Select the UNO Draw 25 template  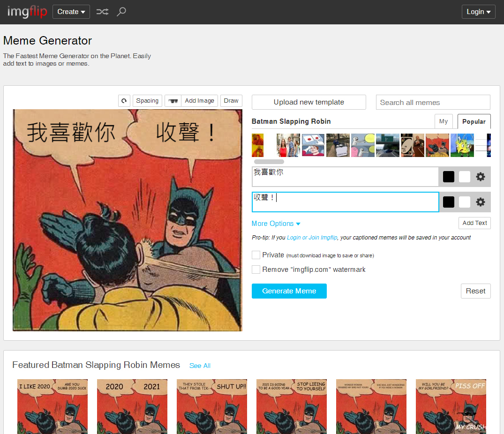413,145
